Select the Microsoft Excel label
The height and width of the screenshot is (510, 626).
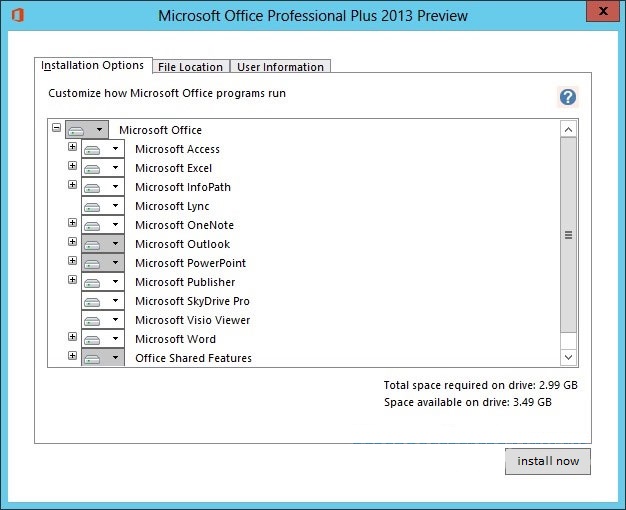point(174,168)
